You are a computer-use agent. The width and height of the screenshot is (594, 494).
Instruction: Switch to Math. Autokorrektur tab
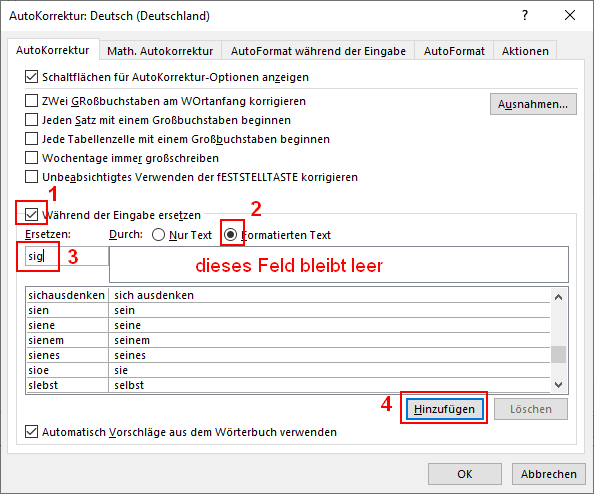coord(160,51)
